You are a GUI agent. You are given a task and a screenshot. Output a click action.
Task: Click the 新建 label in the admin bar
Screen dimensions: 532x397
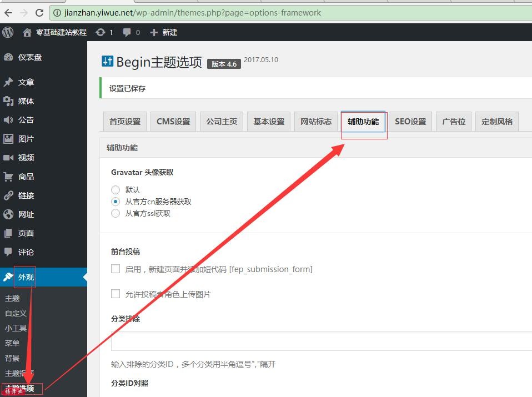(169, 32)
